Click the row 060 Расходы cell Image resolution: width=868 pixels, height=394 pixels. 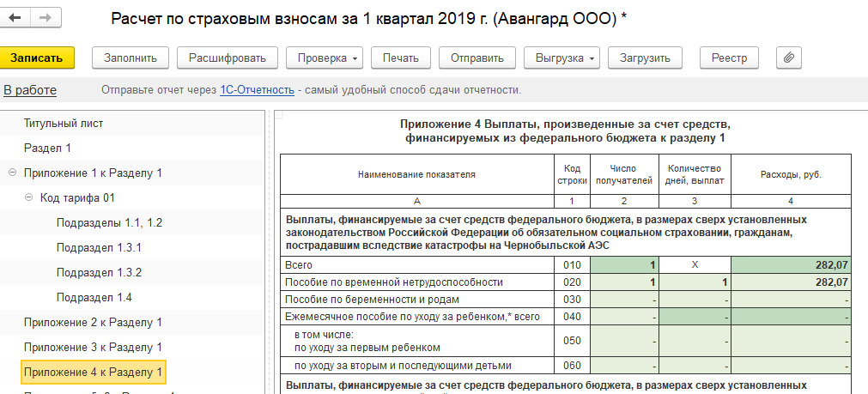click(791, 366)
